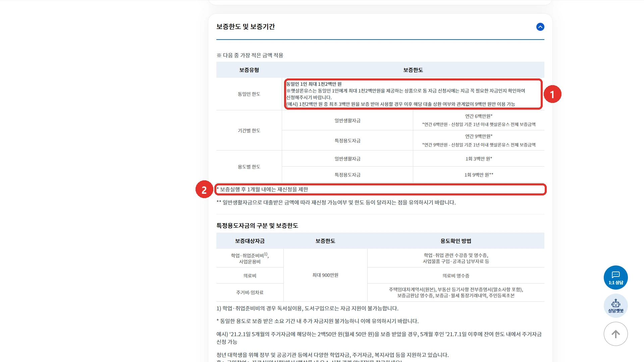Select the 보증대상자금 column header
This screenshot has width=644, height=362.
click(250, 241)
